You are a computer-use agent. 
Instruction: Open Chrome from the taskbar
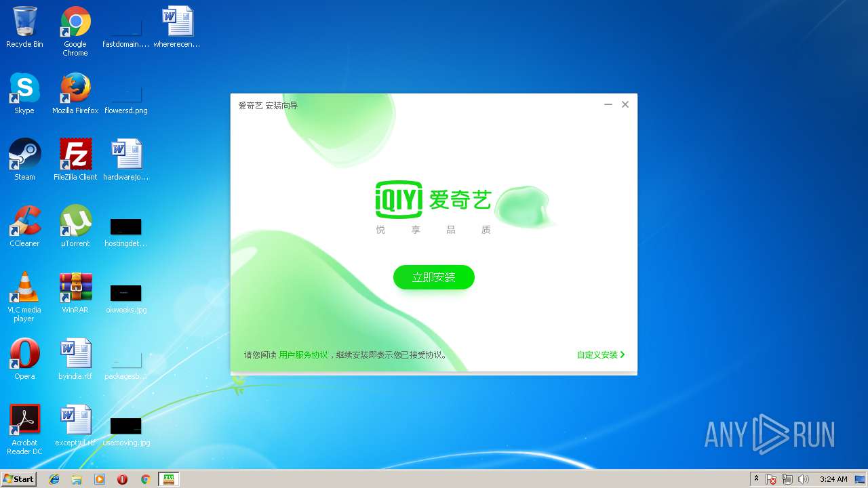coord(145,479)
